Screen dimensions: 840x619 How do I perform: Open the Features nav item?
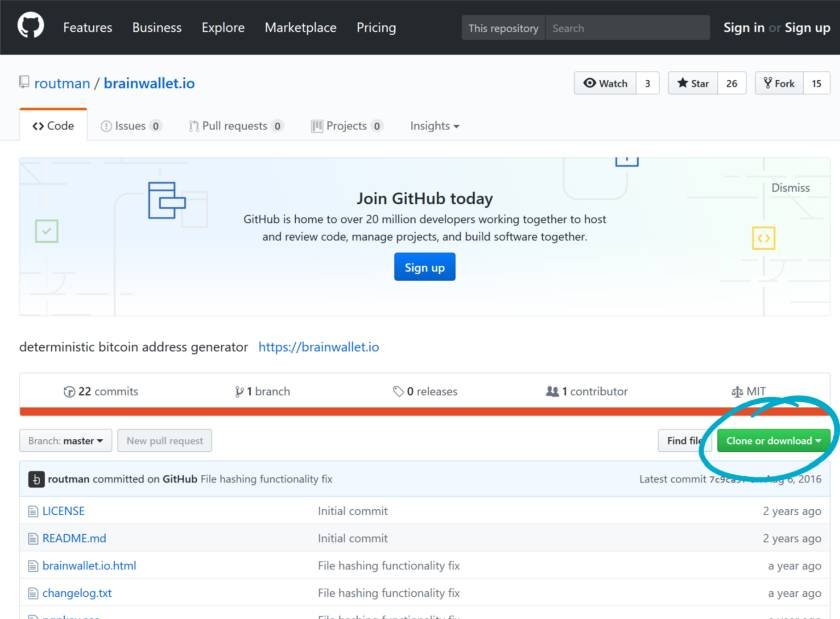pyautogui.click(x=88, y=27)
